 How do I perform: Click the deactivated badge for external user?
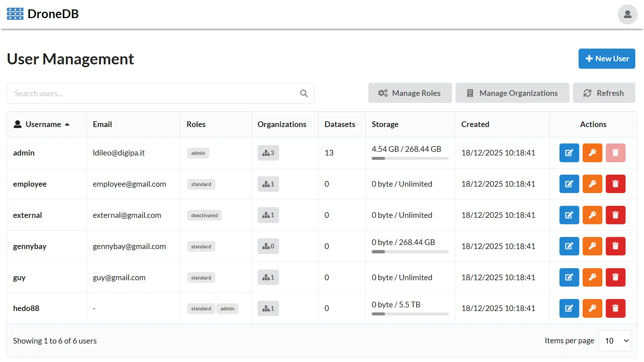tap(204, 215)
